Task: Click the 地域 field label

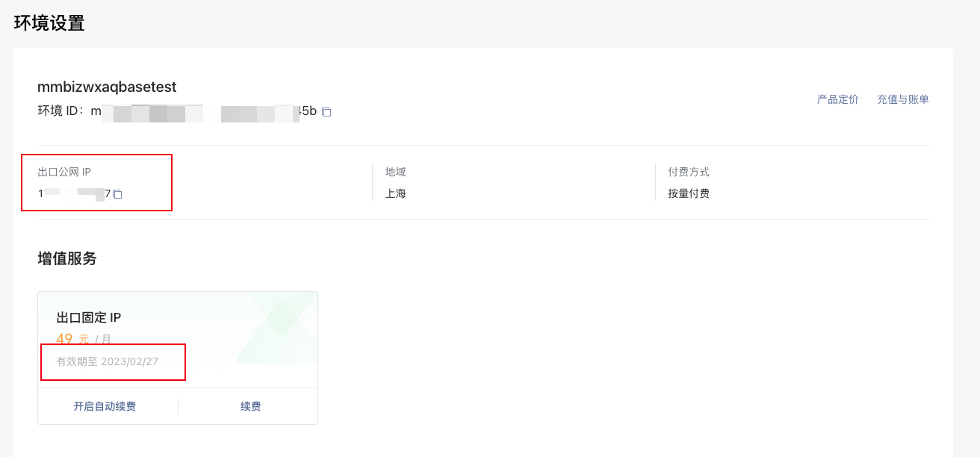Action: point(396,172)
